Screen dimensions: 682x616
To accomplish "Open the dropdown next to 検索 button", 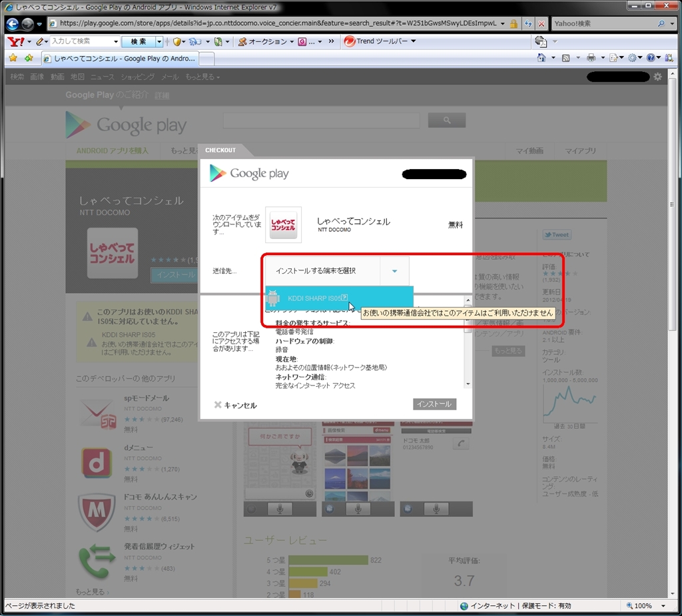I will [159, 41].
